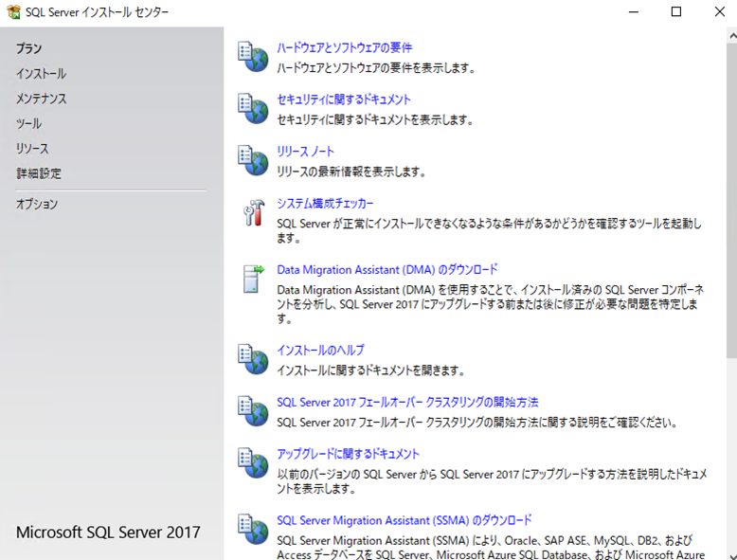Close the SQL Server インストール センター window

(720, 11)
